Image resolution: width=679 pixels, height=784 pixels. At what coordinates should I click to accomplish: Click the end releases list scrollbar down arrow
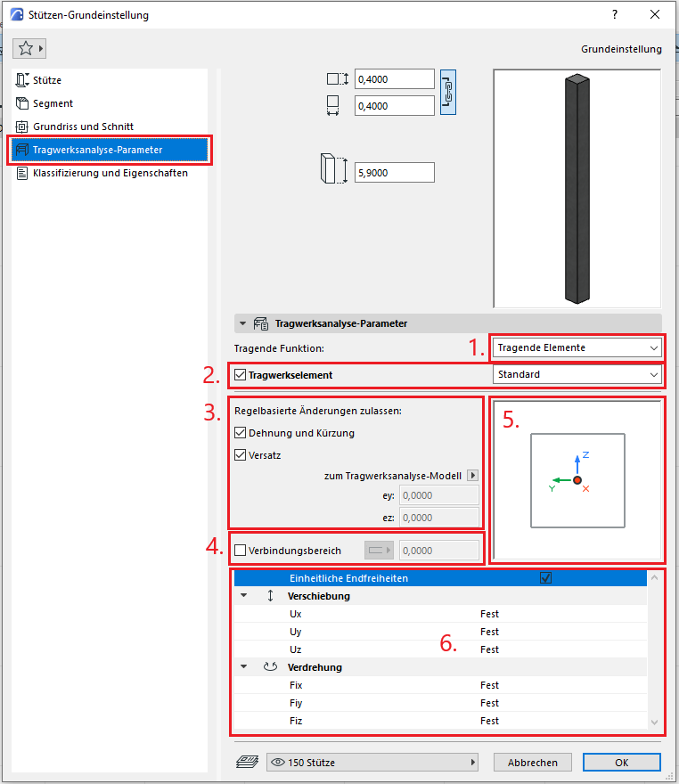point(654,722)
